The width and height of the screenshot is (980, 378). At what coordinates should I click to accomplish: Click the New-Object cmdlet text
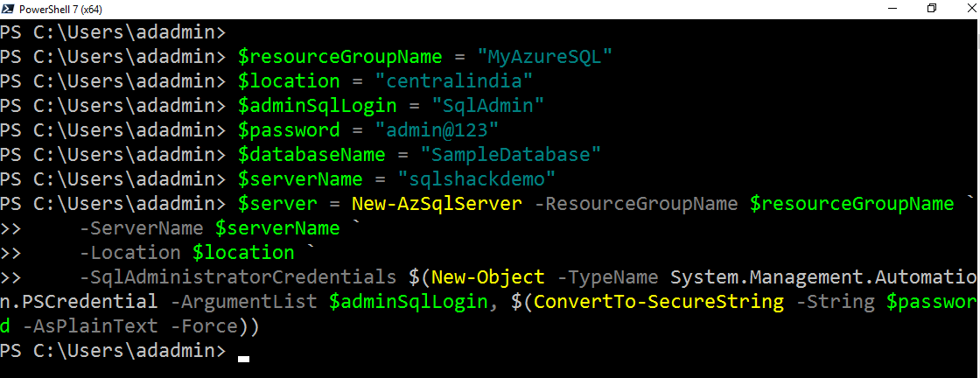[488, 277]
